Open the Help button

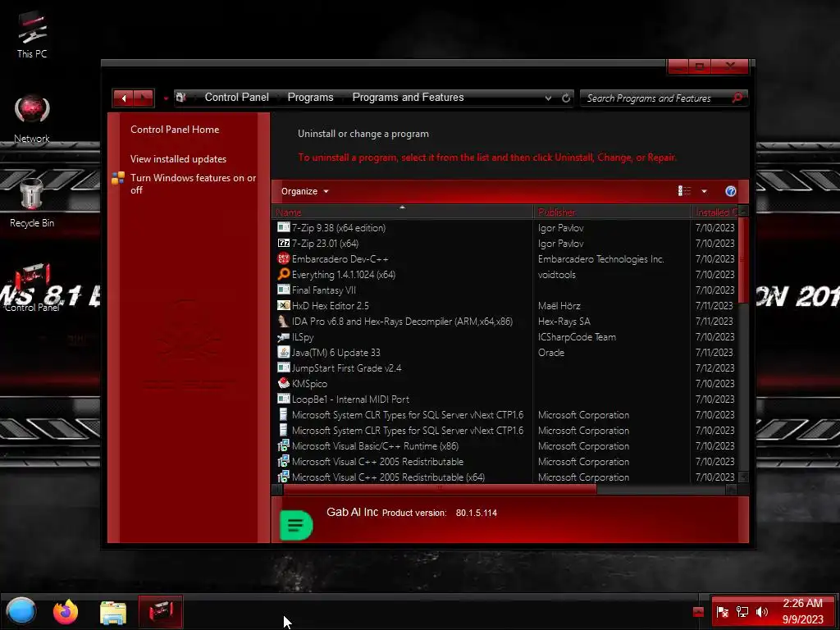click(x=731, y=191)
